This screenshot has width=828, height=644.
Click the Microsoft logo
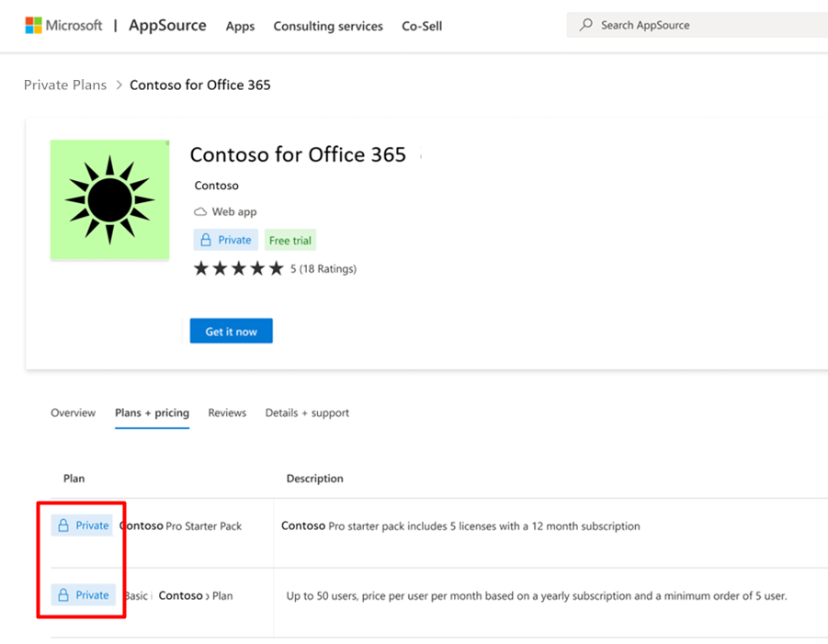coord(64,26)
